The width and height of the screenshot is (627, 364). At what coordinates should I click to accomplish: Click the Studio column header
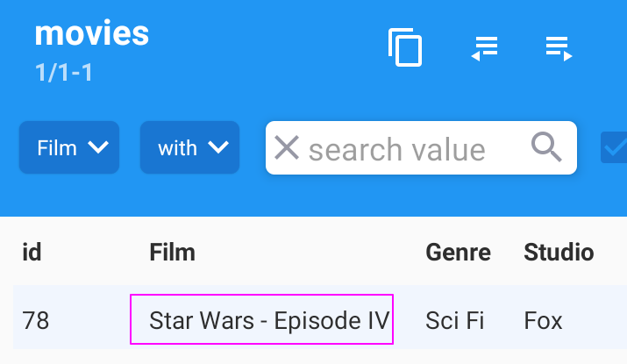(559, 253)
